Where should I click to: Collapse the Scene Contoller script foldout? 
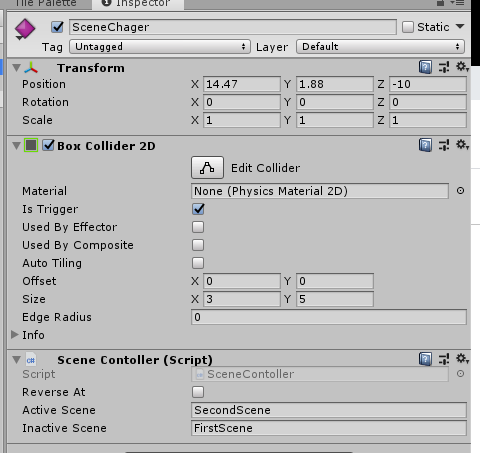pyautogui.click(x=16, y=360)
